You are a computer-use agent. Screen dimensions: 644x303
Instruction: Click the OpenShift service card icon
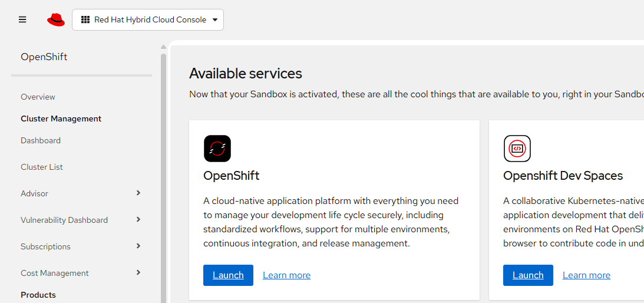click(217, 149)
